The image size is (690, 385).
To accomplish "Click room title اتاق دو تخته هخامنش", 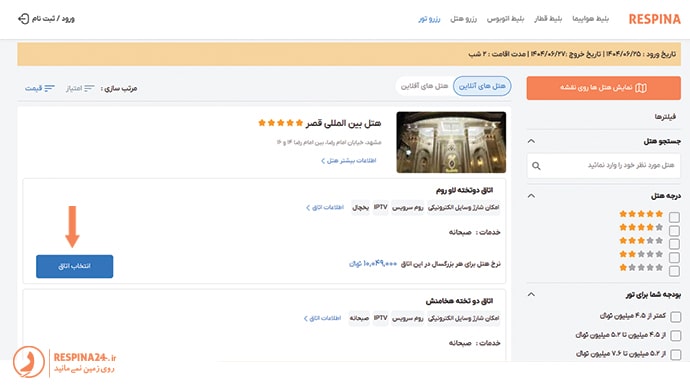I will pos(459,301).
